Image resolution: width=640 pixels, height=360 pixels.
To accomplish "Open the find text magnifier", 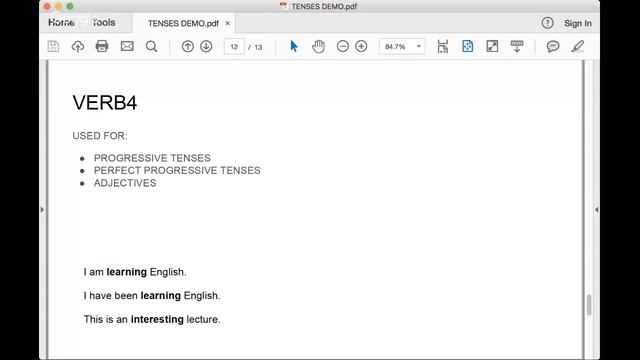I will (151, 47).
